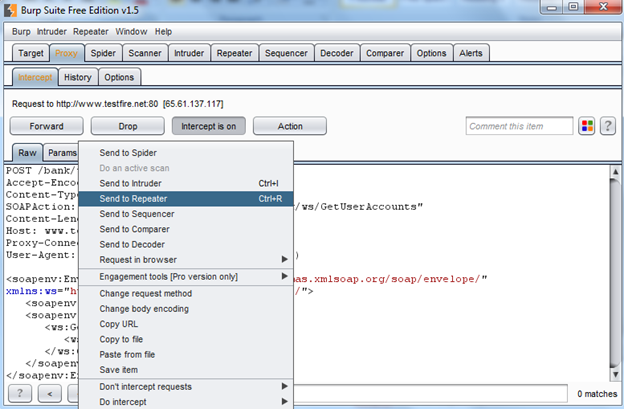Click the Comment this item field
This screenshot has height=409, width=624.
click(519, 126)
